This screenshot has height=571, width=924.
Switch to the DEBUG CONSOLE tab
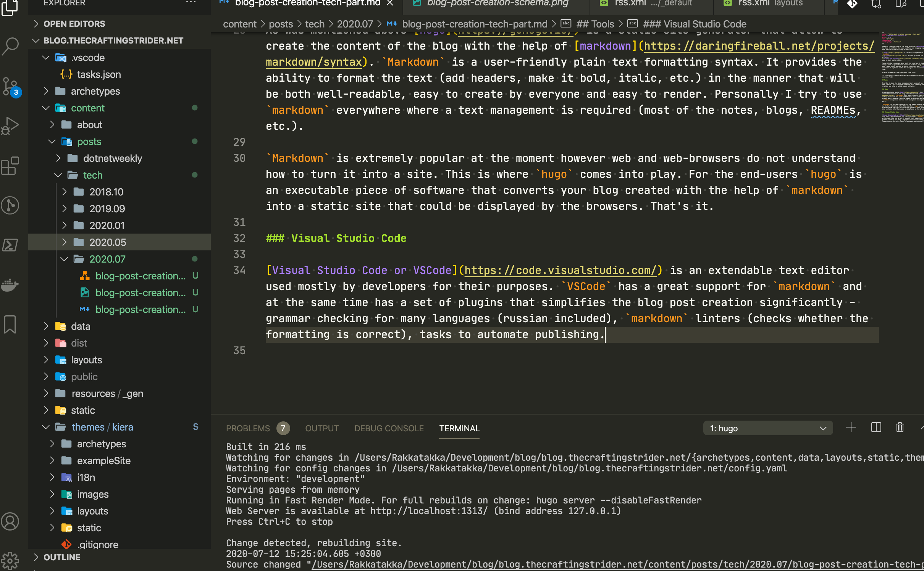pyautogui.click(x=389, y=428)
